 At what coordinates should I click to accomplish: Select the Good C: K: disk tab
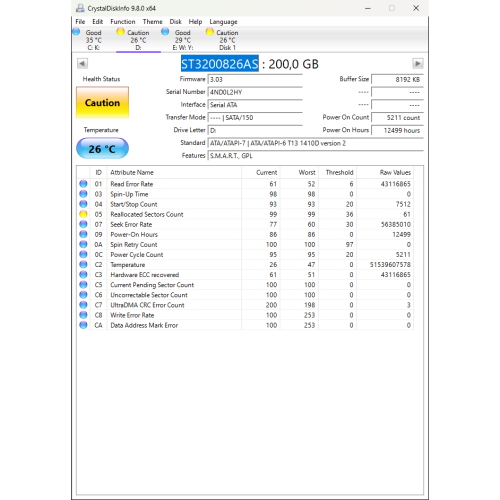(x=93, y=40)
